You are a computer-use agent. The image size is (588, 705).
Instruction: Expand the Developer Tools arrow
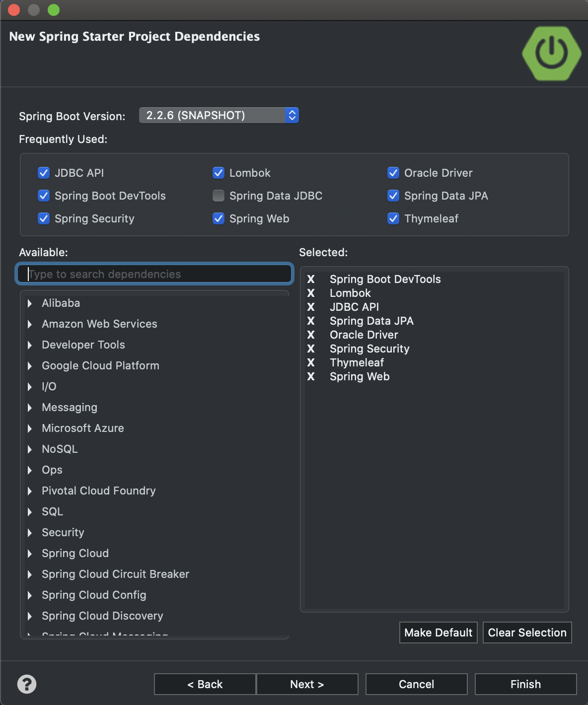coord(30,345)
